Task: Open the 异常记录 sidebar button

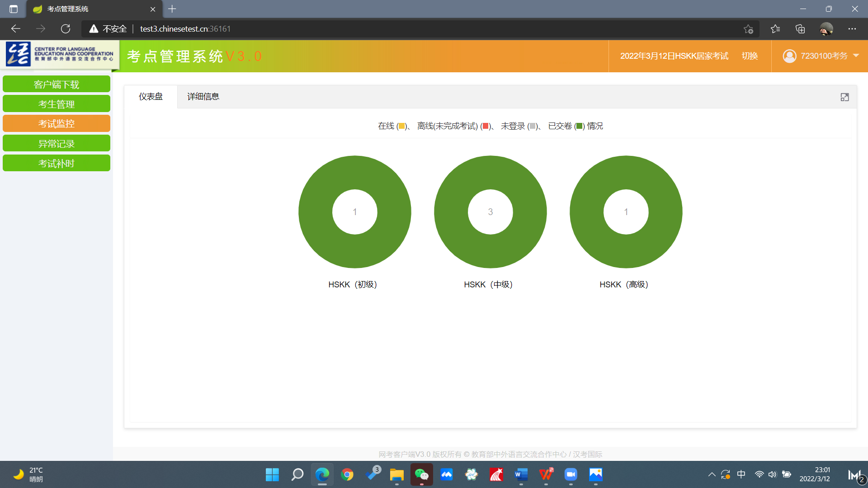Action: 57,144
